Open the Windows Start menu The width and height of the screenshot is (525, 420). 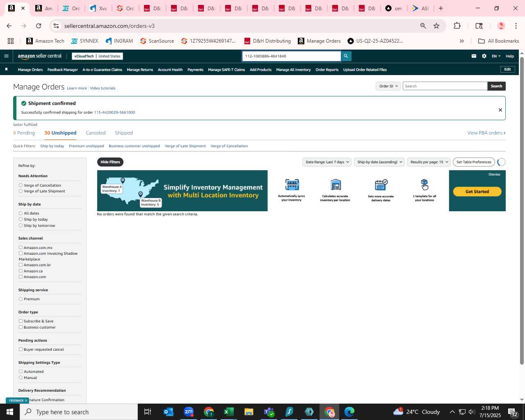point(10,412)
